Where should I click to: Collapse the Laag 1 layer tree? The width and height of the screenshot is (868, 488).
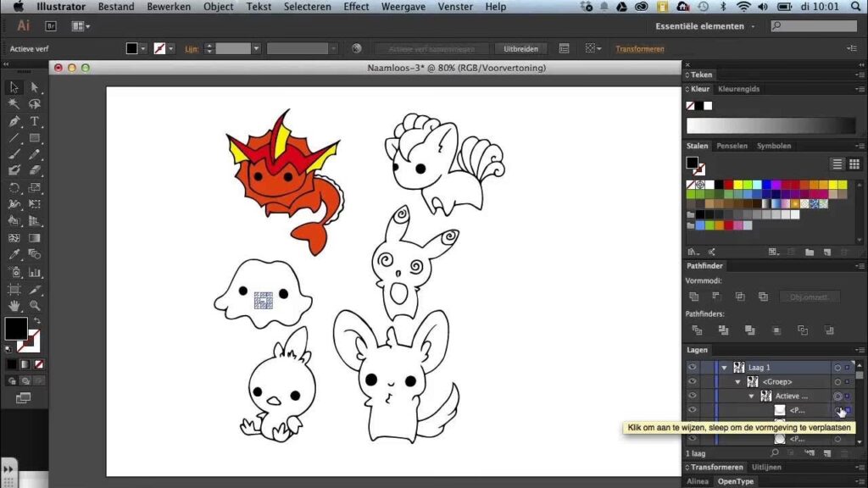[724, 368]
